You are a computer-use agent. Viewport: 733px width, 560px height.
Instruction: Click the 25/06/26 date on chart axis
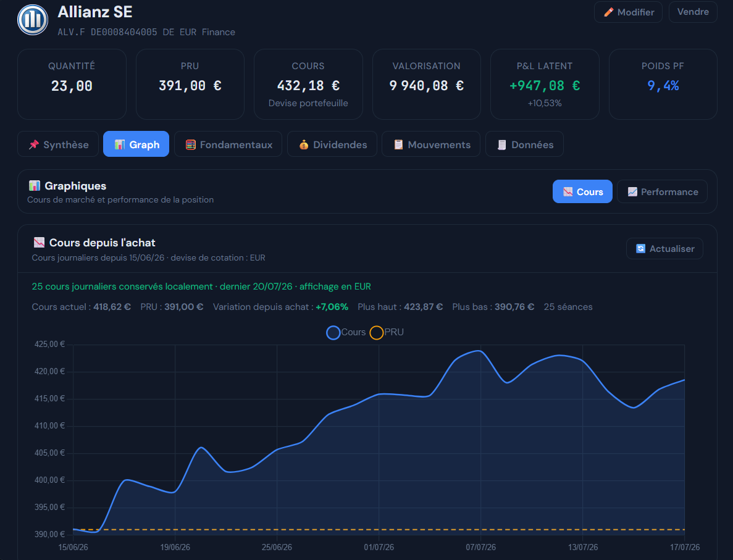[x=277, y=547]
